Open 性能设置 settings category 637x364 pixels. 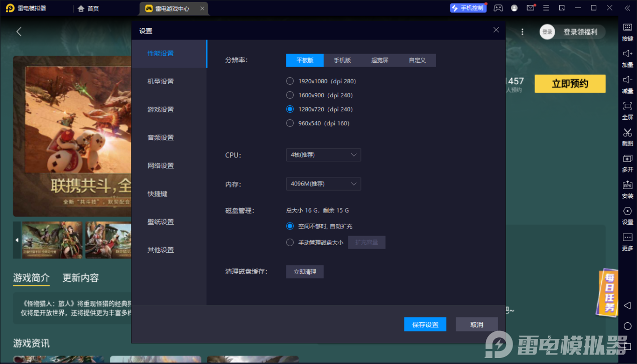[x=169, y=54]
